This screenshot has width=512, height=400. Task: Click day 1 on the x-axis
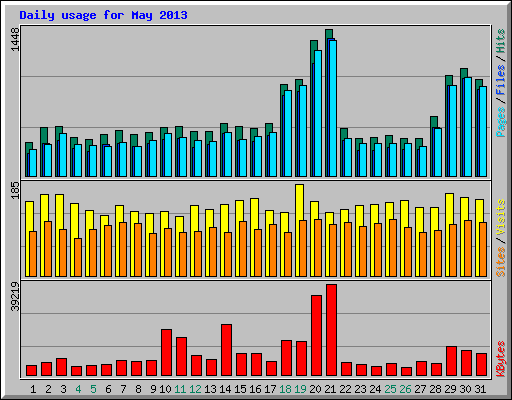click(x=33, y=389)
